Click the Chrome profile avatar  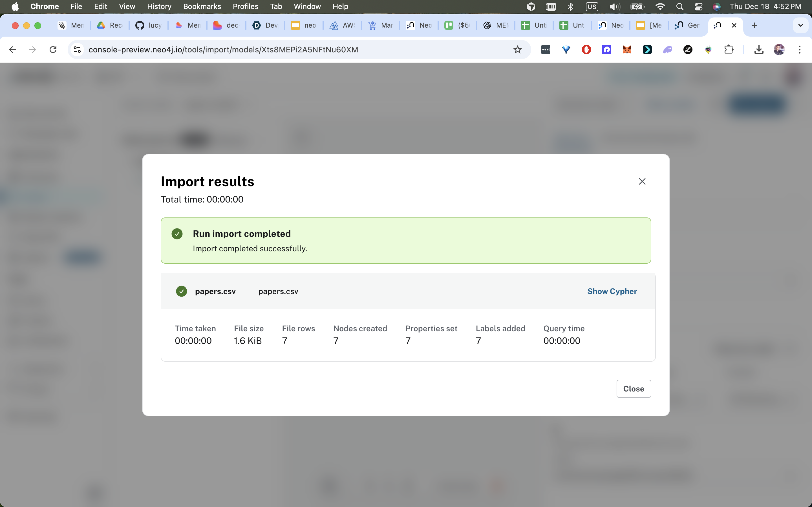pyautogui.click(x=779, y=50)
